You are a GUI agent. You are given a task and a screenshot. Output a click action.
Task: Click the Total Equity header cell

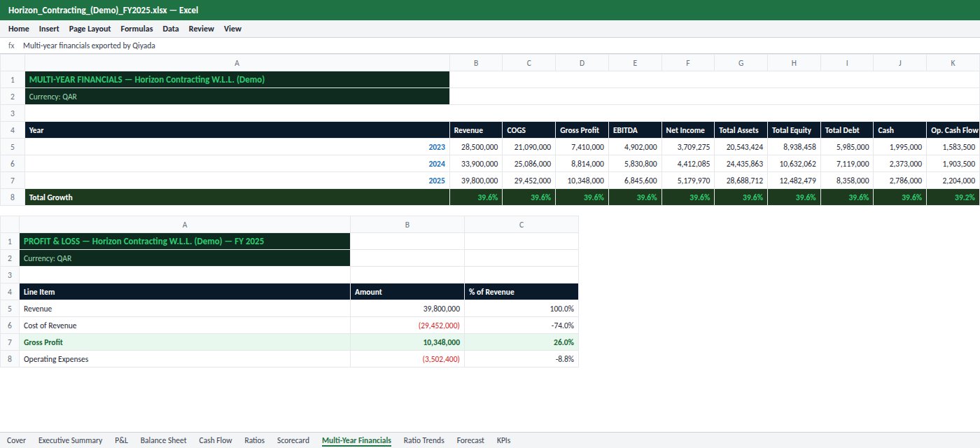794,130
